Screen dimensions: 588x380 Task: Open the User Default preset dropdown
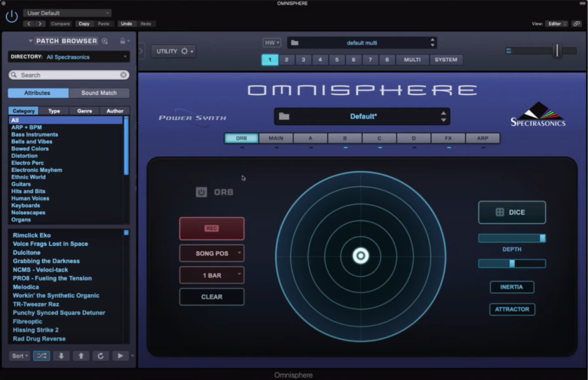click(68, 13)
